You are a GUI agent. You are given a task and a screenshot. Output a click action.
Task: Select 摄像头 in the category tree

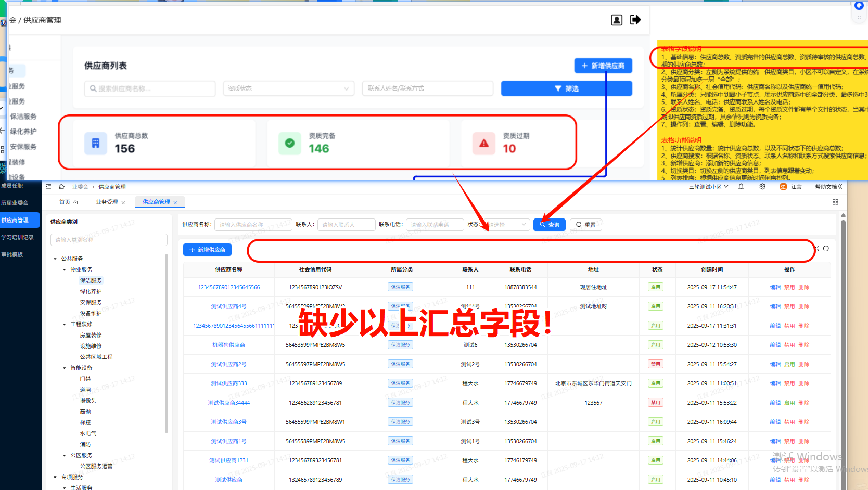(x=88, y=401)
